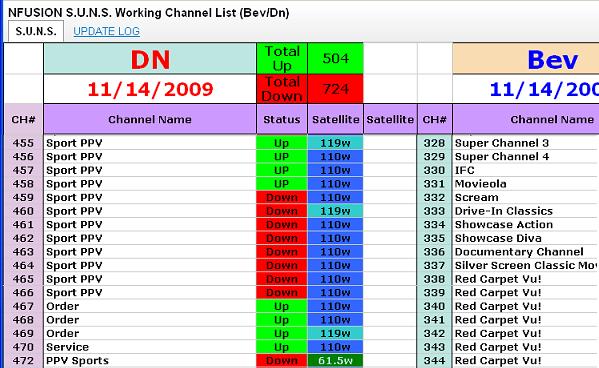
Task: Select the Order name in row 467
Action: (x=150, y=306)
